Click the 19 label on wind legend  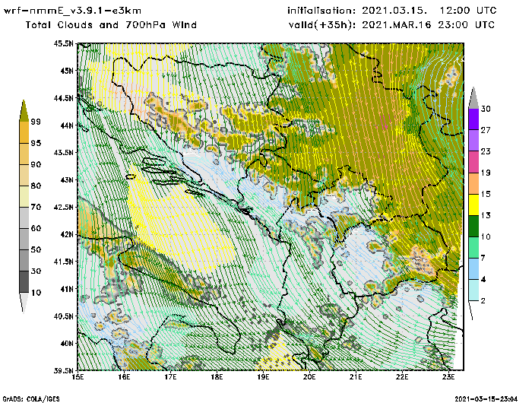point(486,173)
